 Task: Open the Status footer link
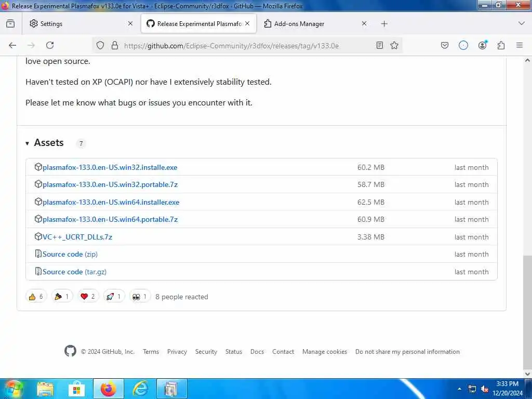[x=234, y=352]
